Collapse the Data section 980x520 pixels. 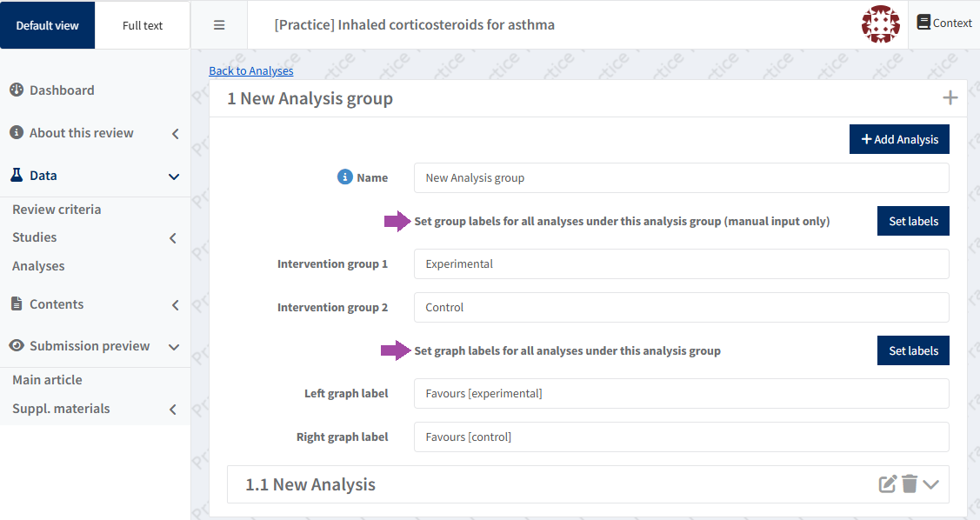[174, 177]
